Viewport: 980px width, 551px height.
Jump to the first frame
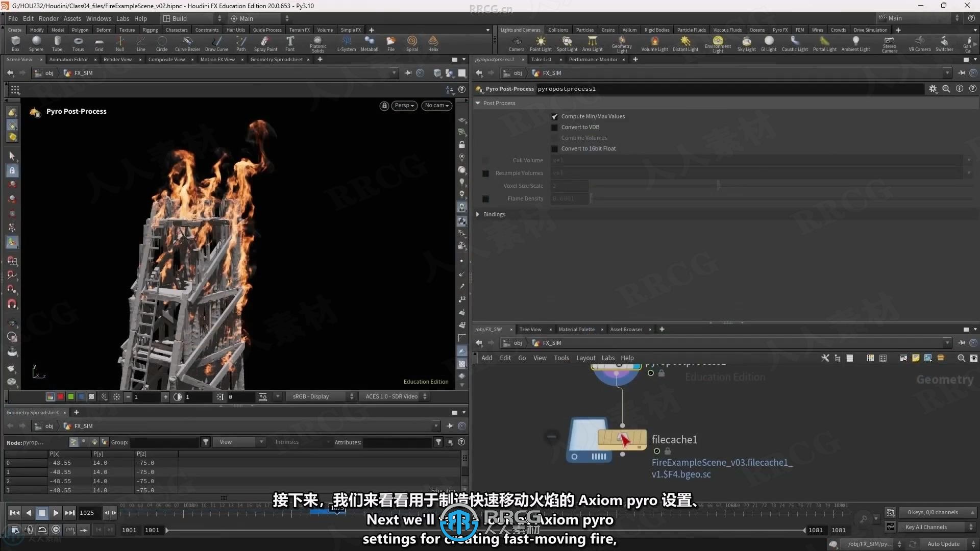point(15,513)
